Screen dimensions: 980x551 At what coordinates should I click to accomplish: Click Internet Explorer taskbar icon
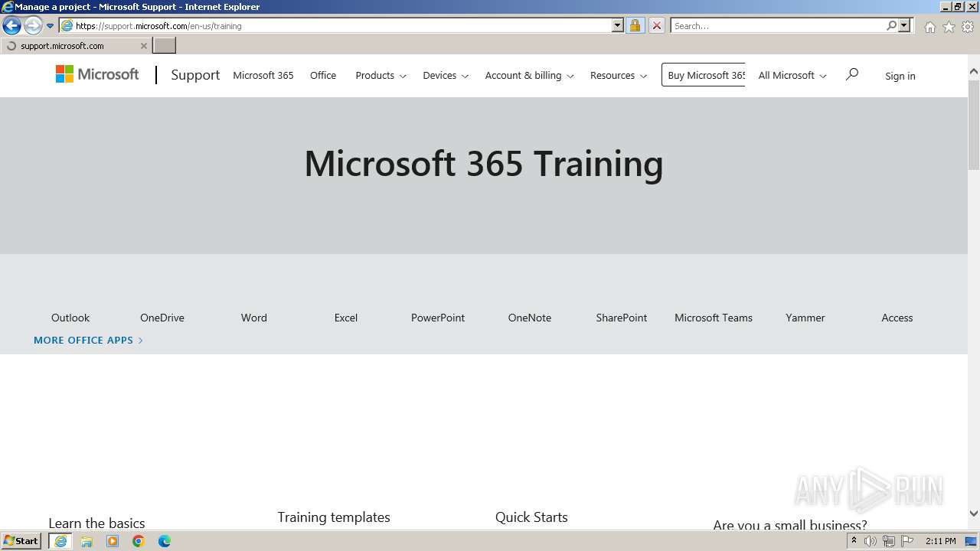click(60, 541)
